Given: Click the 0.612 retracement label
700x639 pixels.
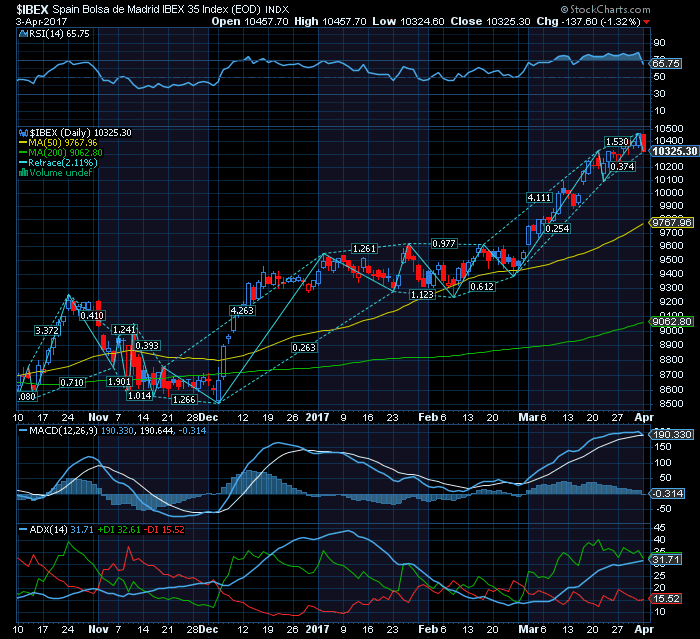Looking at the screenshot, I should [482, 287].
